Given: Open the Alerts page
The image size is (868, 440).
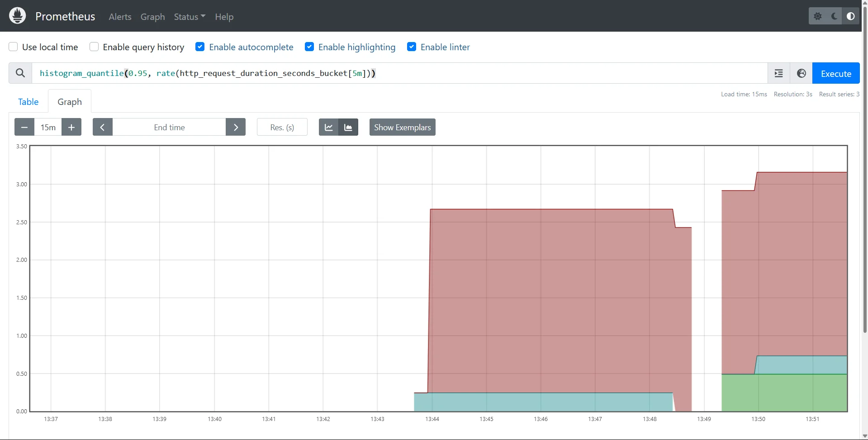Looking at the screenshot, I should pyautogui.click(x=119, y=17).
